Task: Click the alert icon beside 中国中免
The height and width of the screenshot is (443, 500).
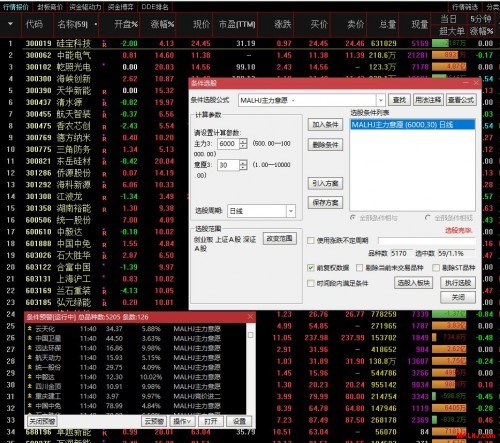Action: click(30, 406)
